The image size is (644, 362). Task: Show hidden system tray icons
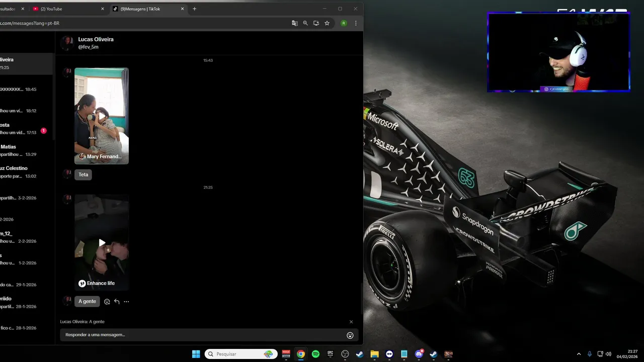click(x=579, y=354)
